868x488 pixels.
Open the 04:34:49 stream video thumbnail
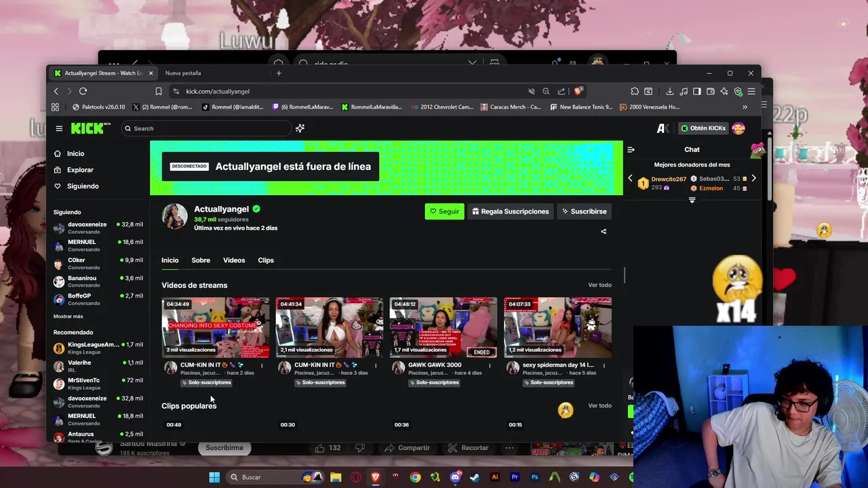click(215, 327)
